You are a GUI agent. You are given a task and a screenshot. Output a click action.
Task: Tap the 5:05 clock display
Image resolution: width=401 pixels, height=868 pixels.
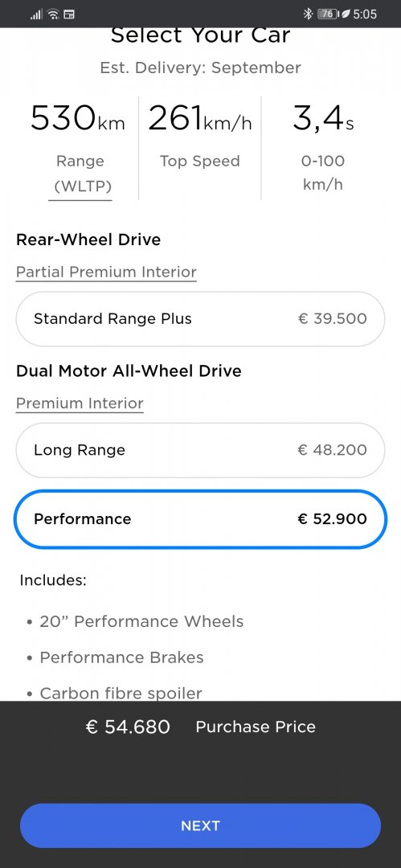pos(365,14)
